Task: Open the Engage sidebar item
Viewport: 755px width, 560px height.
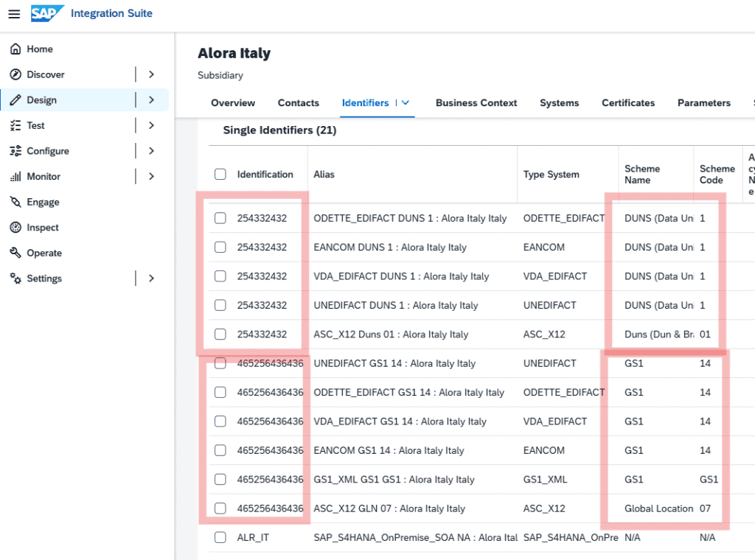Action: point(43,202)
